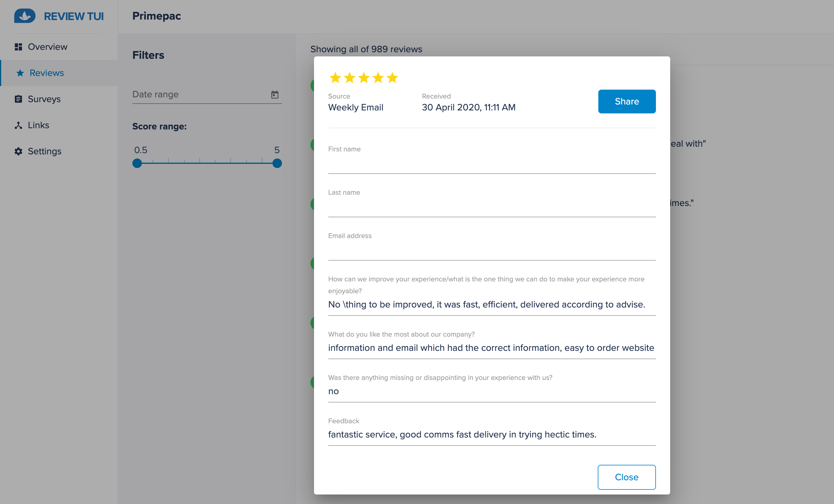Click into the Last name field

(492, 208)
